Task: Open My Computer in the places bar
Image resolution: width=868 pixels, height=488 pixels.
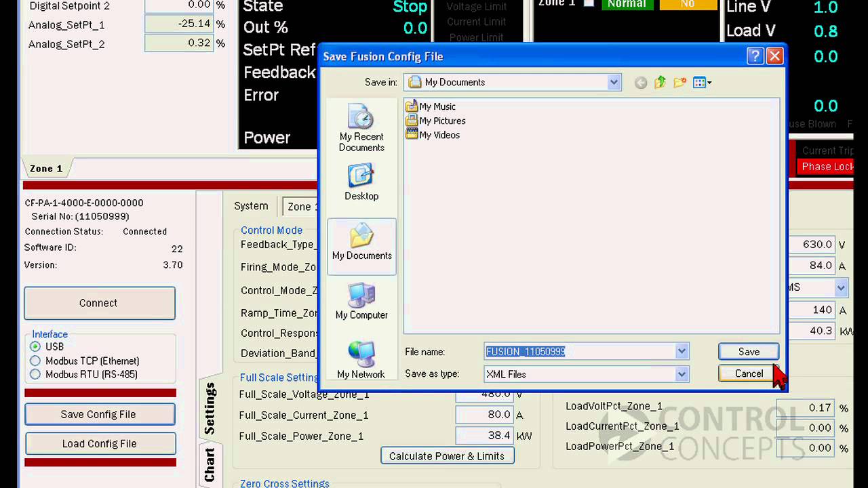Action: (361, 302)
